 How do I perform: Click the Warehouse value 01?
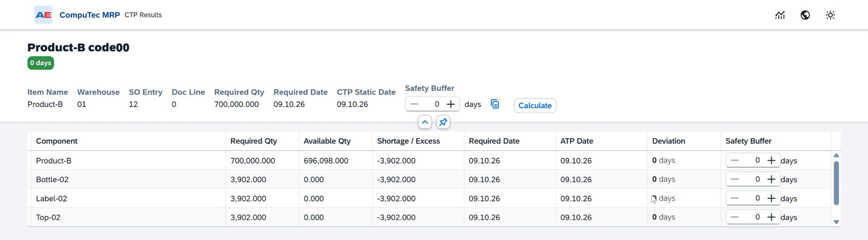pos(82,104)
